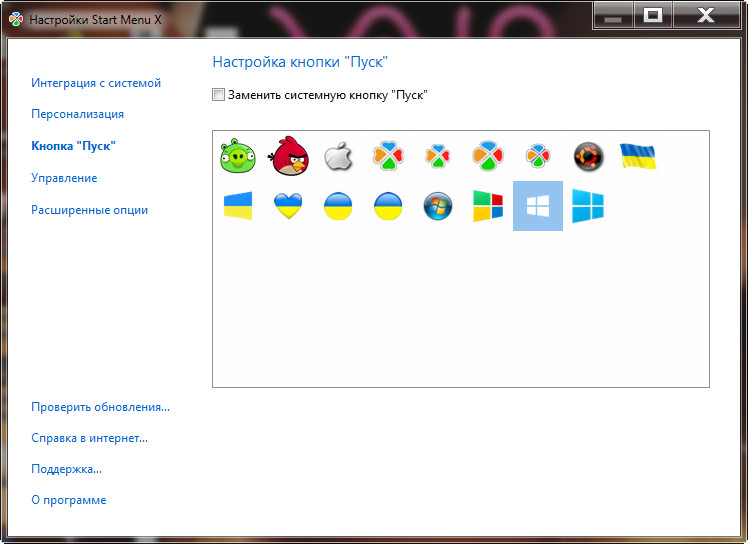Open the 'Интеграция с системой' section
This screenshot has height=544, width=748.
(x=96, y=83)
